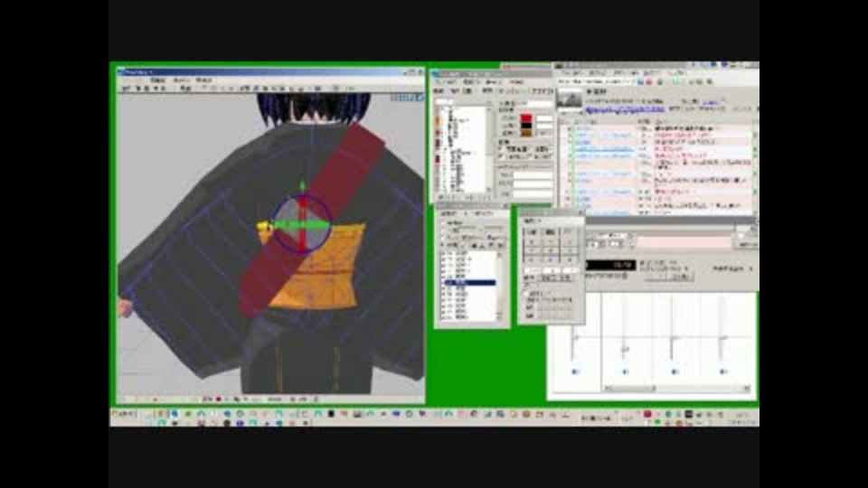868x488 pixels.
Task: Click the value field beside the red swatch
Action: tap(544, 118)
